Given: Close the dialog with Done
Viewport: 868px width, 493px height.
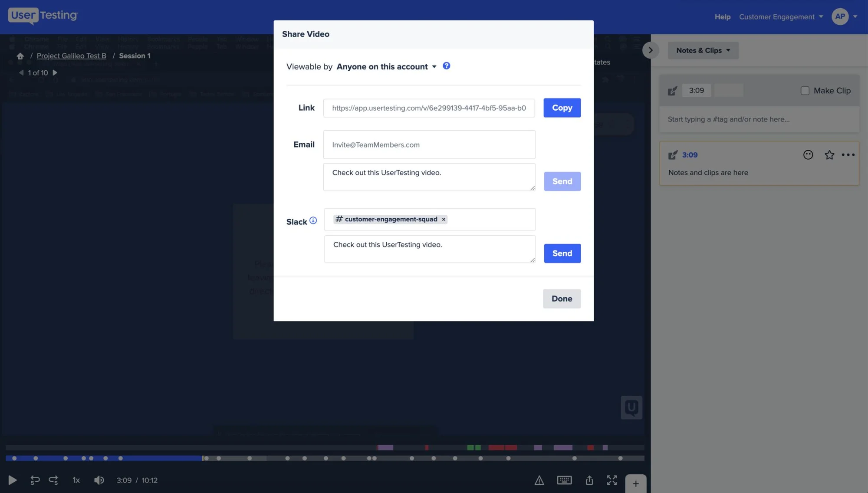Looking at the screenshot, I should click(x=562, y=299).
